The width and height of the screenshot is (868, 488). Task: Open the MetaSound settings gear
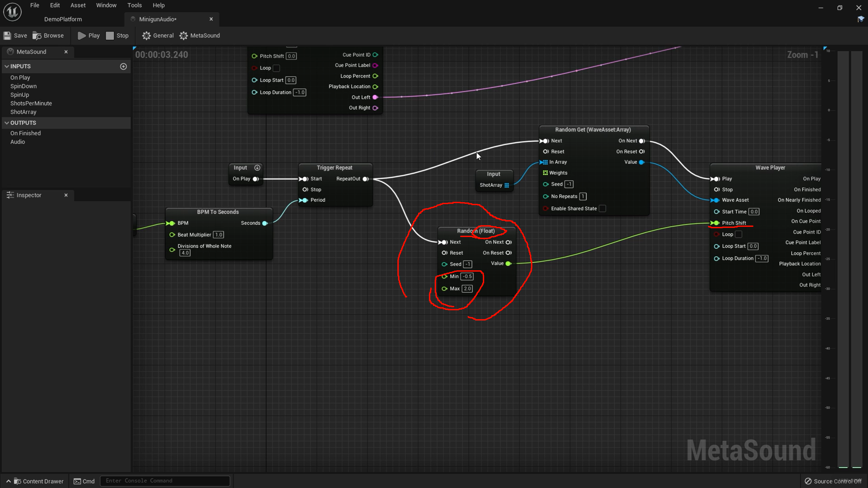tap(183, 36)
